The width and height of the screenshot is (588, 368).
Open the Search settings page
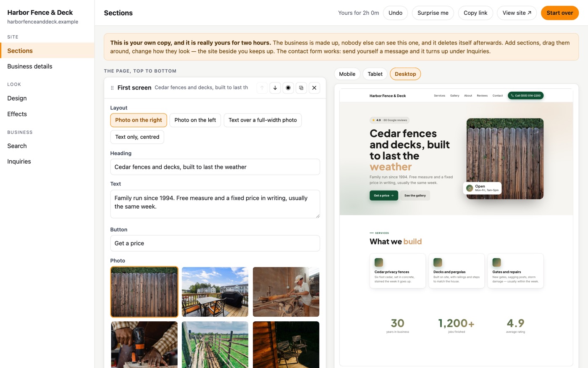coord(47,146)
